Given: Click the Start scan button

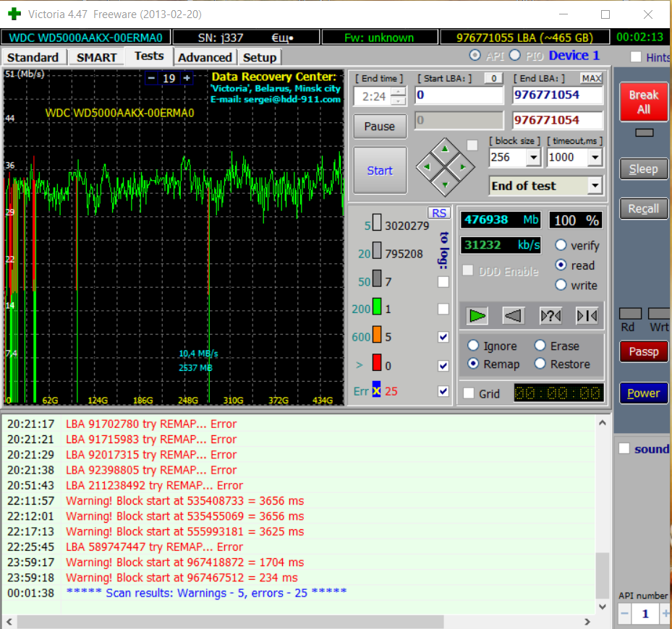Looking at the screenshot, I should 380,171.
